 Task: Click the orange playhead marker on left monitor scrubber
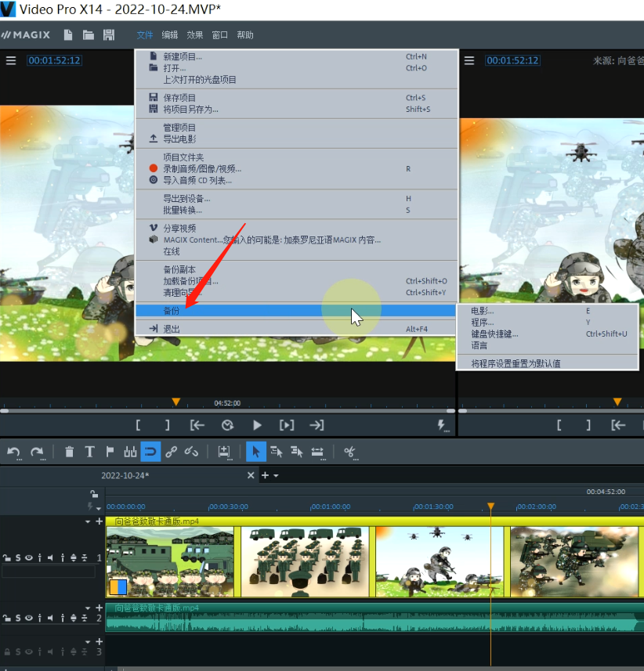[176, 402]
